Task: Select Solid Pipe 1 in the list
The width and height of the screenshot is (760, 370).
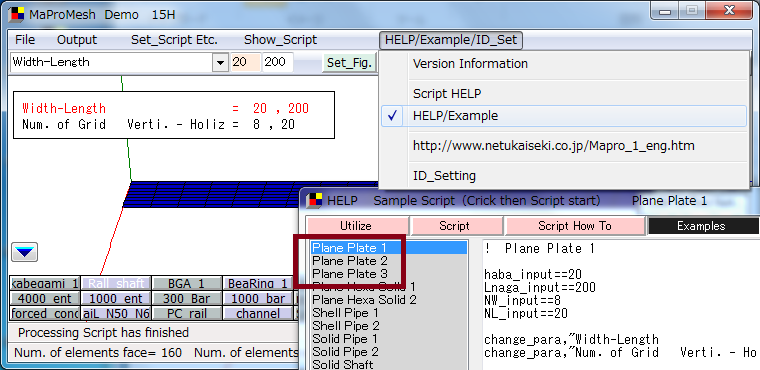Action: tap(345, 338)
